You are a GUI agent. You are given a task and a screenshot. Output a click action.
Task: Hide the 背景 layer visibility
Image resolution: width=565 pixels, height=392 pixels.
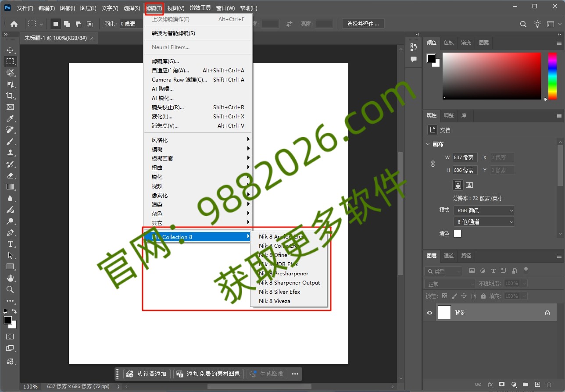[429, 312]
